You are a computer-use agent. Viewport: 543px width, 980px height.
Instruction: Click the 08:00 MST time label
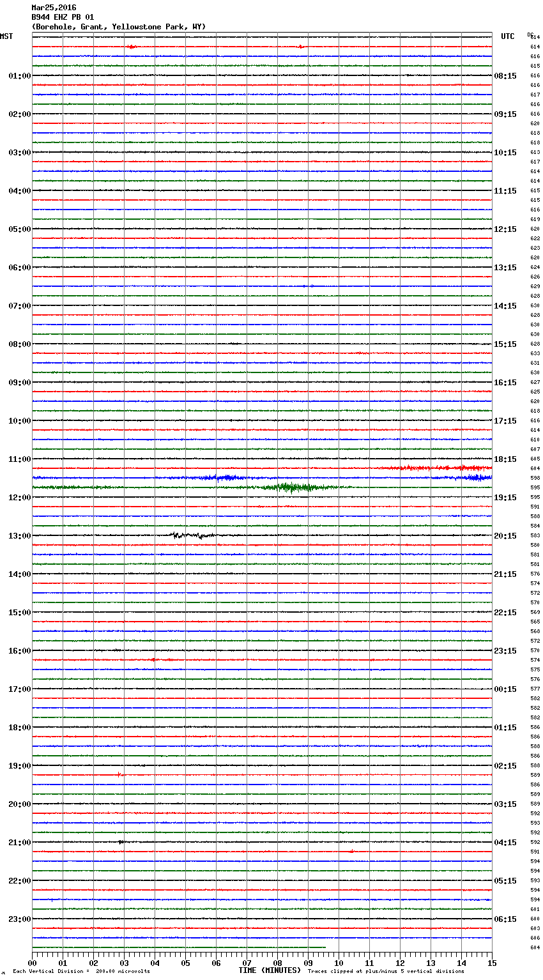[20, 344]
